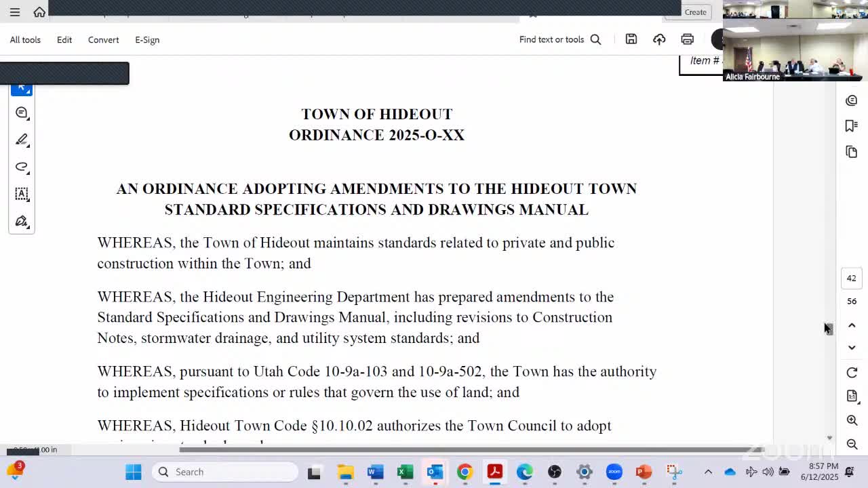Screen dimensions: 868x488
Task: Click the heading "TOWN OF HIDEOUT"
Action: tap(377, 114)
